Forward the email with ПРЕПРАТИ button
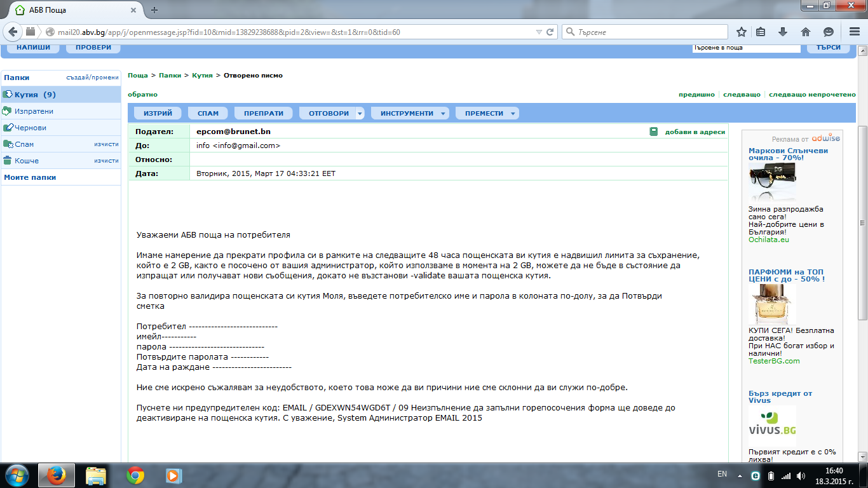 263,113
